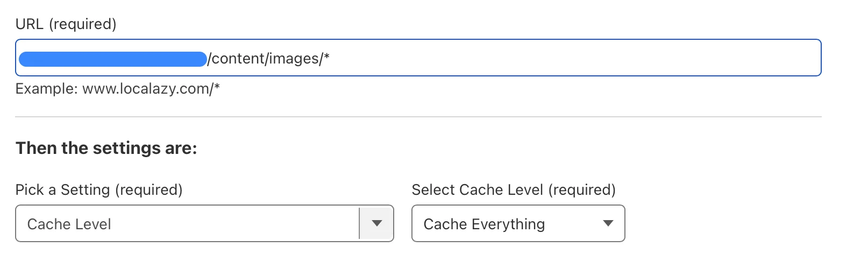
Task: Click the word 'content' in the URL
Action: pyautogui.click(x=238, y=58)
